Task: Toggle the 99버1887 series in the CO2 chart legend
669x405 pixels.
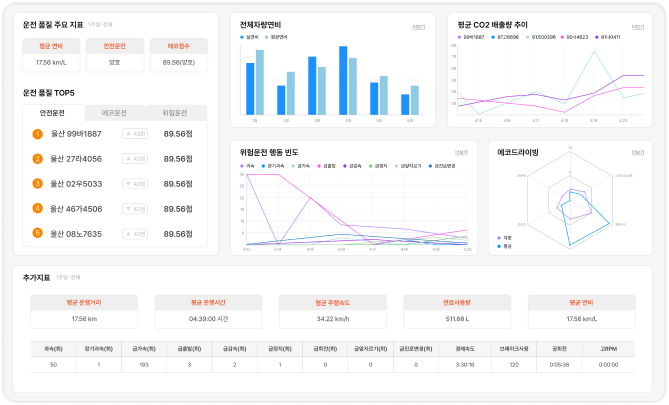Action: [470, 36]
